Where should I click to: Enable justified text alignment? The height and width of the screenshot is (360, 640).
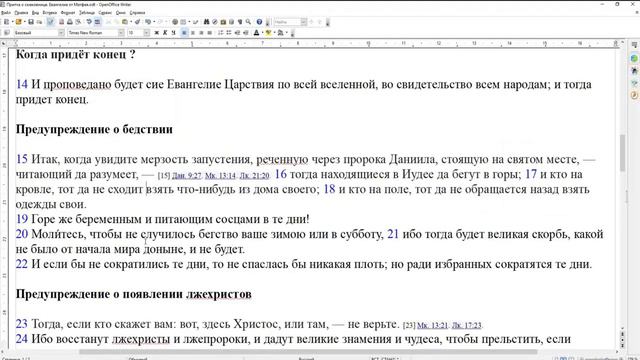[209, 33]
